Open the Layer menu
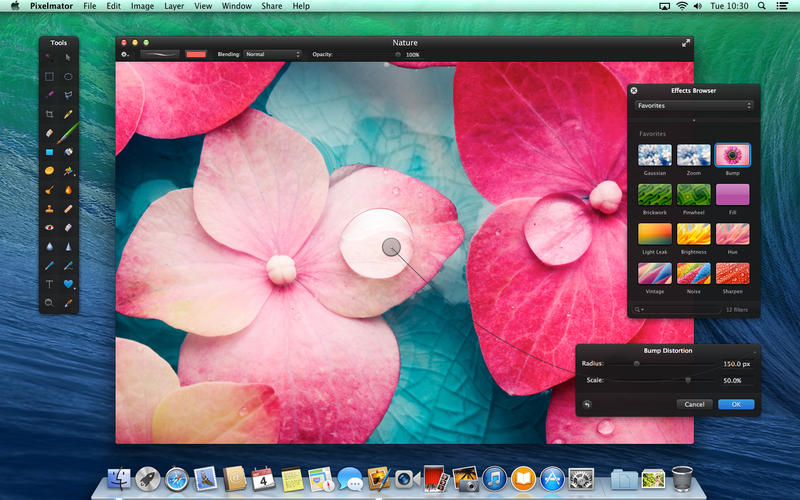This screenshot has height=500, width=800. click(x=174, y=6)
